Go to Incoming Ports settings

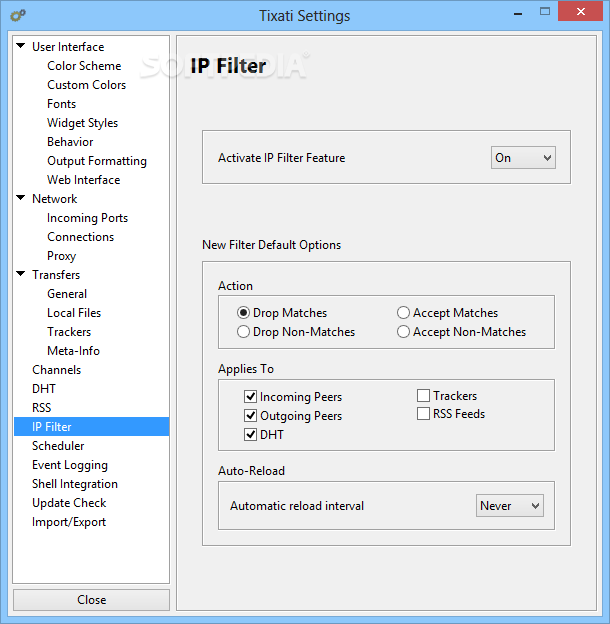tap(88, 218)
